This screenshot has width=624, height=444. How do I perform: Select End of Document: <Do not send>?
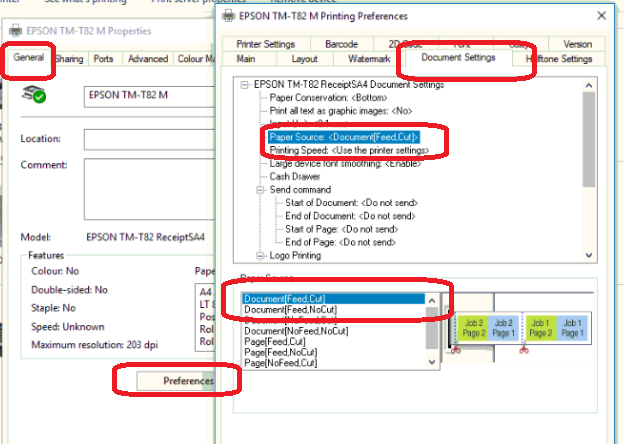click(x=350, y=216)
